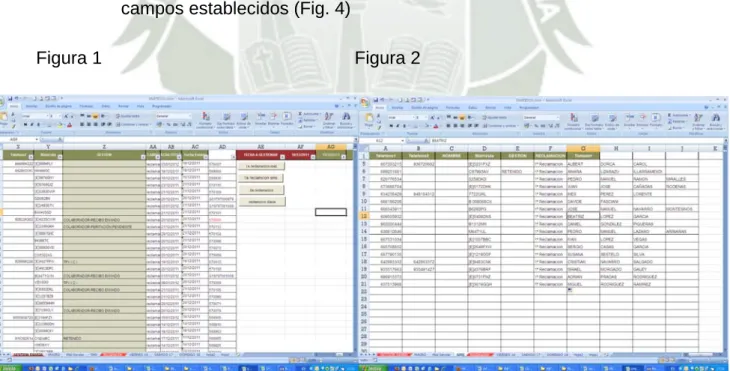This screenshot has width=730, height=371.
Task: Click Paste icon in Figura 1 Excel ribbon
Action: pyautogui.click(x=4, y=117)
